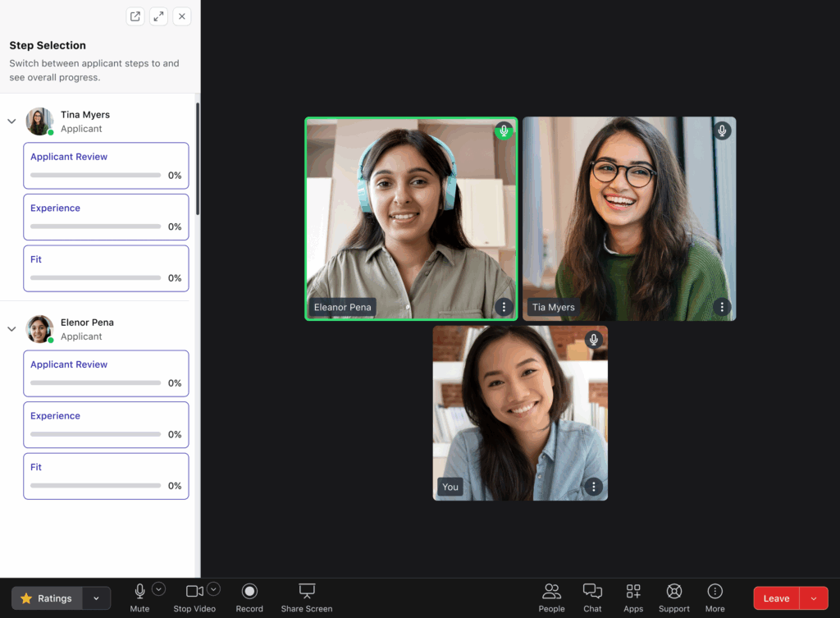Open Elenor Pena's Applicant Review step
Viewport: 840px width, 618px height.
106,373
